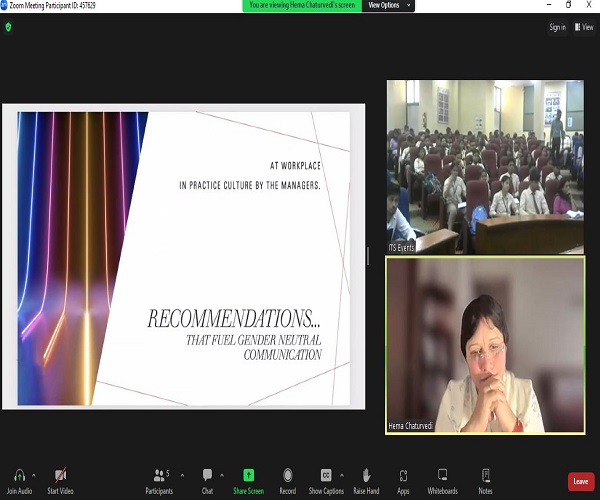Open Notes
This screenshot has height=500, width=600.
(485, 481)
